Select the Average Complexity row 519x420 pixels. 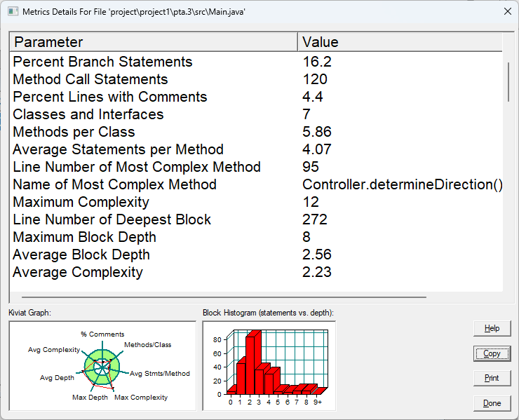[256, 272]
